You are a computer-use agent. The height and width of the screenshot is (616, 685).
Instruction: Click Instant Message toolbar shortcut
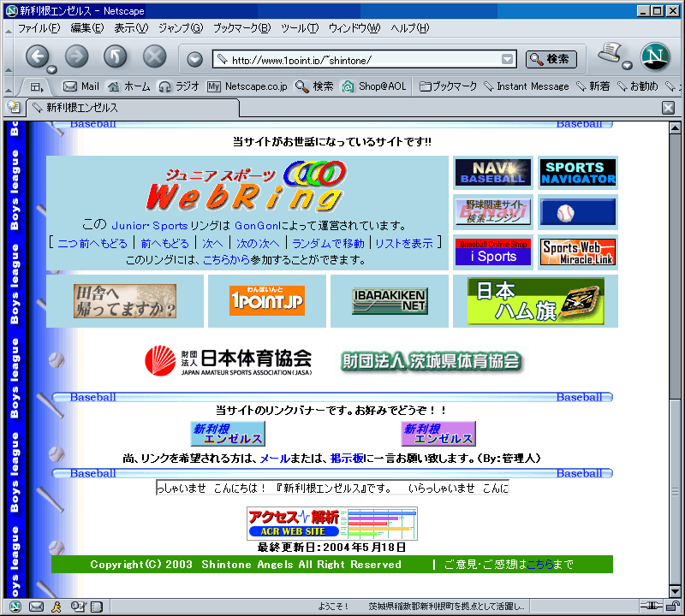click(x=527, y=86)
